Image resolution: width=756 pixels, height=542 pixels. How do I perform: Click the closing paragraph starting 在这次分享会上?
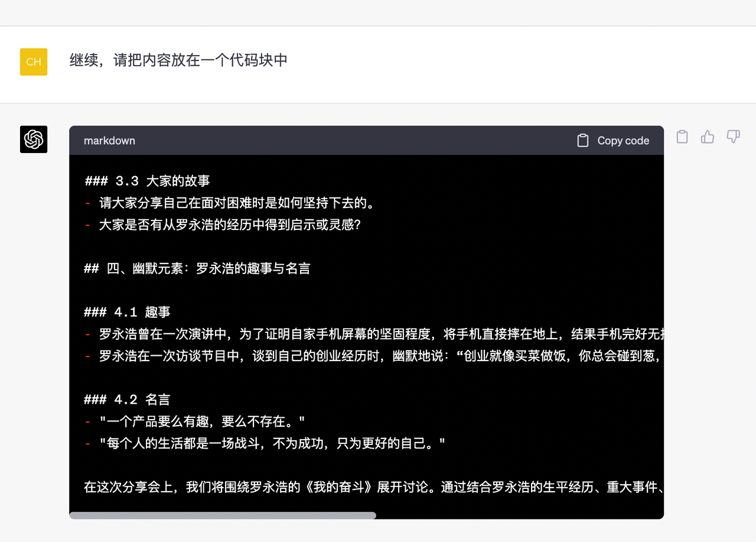pyautogui.click(x=354, y=486)
